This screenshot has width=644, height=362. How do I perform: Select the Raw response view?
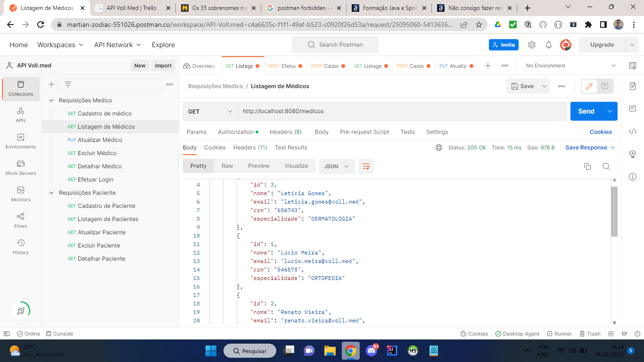point(227,166)
